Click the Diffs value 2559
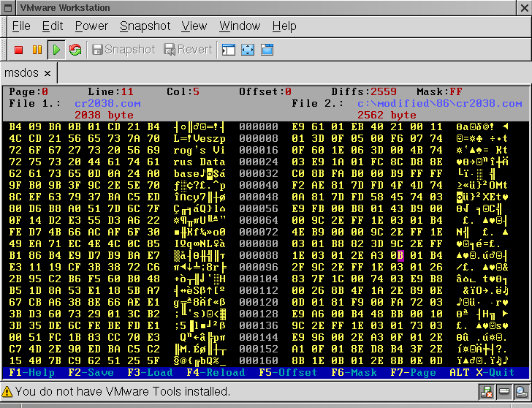The width and height of the screenshot is (532, 408). [384, 92]
